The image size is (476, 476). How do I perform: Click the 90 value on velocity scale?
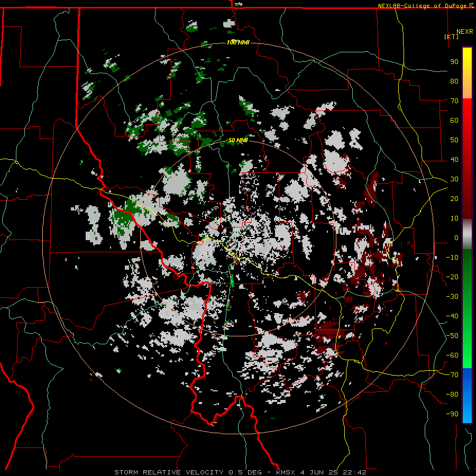click(454, 62)
